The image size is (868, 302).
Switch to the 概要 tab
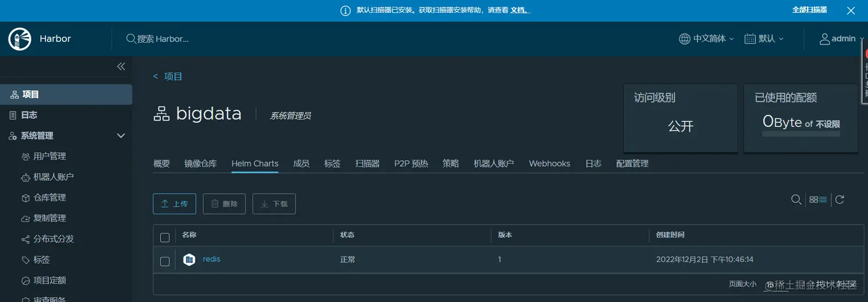pyautogui.click(x=162, y=164)
